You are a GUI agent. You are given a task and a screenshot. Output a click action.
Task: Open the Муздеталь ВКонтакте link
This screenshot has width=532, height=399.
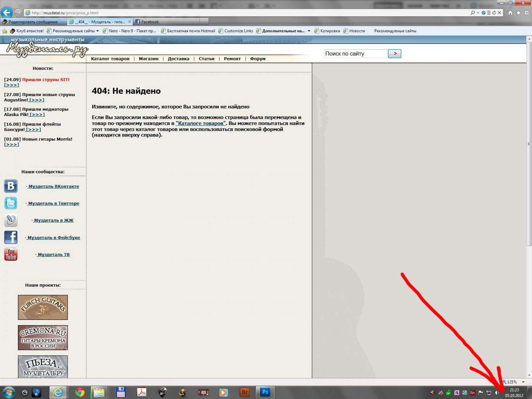[54, 186]
